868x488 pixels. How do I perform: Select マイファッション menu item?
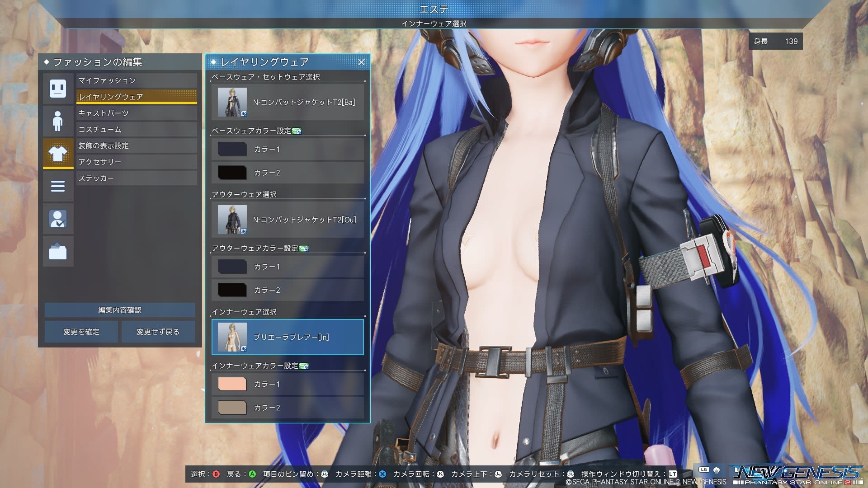tap(136, 80)
